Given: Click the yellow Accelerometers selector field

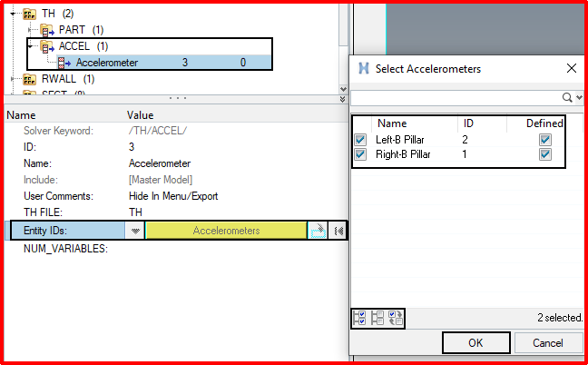Looking at the screenshot, I should pyautogui.click(x=226, y=231).
